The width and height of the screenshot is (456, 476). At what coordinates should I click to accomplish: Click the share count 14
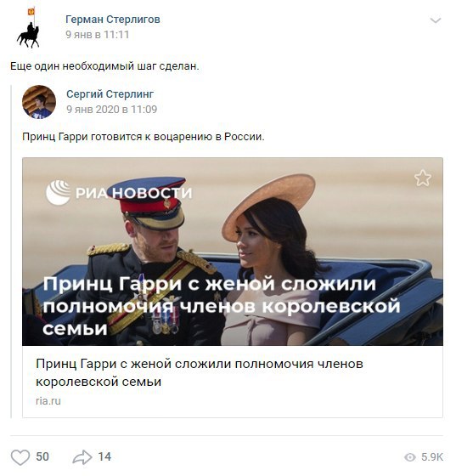coord(104,457)
